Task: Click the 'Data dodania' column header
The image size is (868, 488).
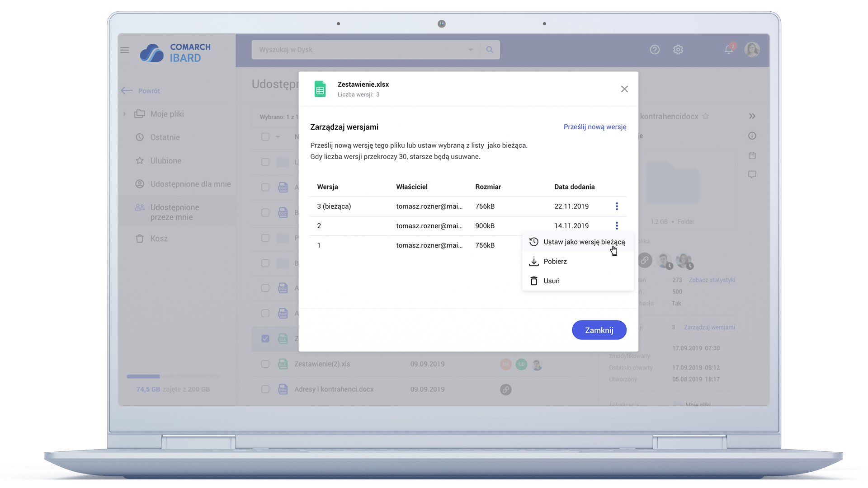Action: (575, 187)
